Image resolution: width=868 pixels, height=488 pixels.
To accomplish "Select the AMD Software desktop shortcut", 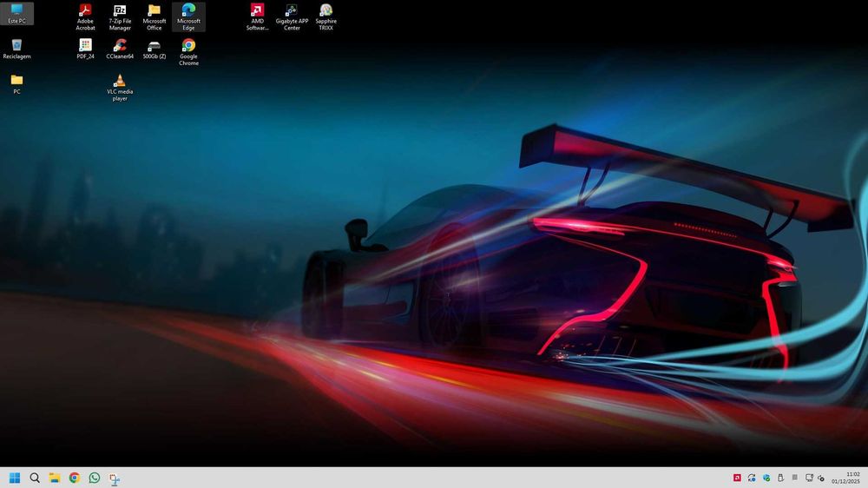I will [258, 17].
